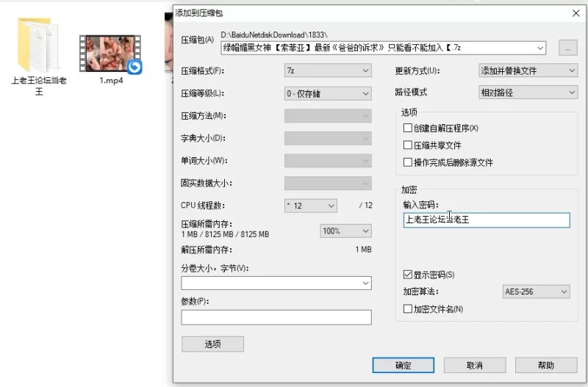Click the 参数(P) parameters input field

[x=276, y=317]
